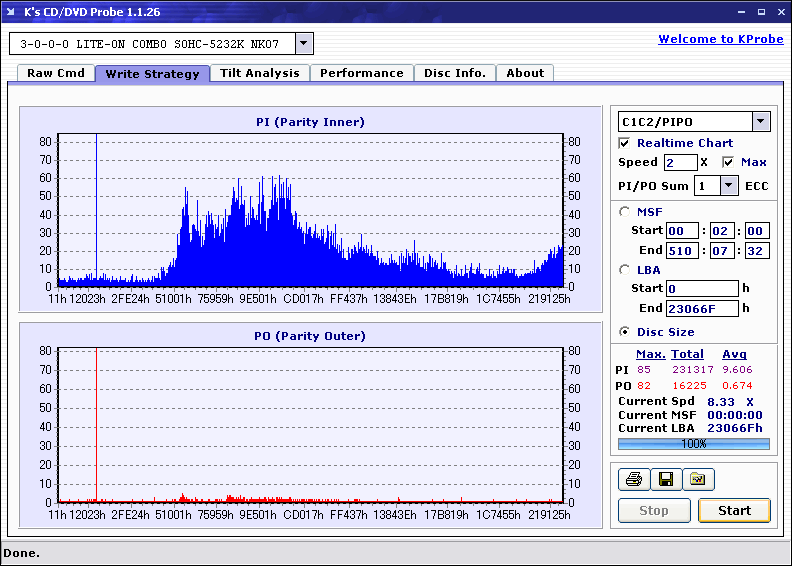Click the open folder chart icon
Image resolution: width=792 pixels, height=566 pixels.
click(699, 479)
